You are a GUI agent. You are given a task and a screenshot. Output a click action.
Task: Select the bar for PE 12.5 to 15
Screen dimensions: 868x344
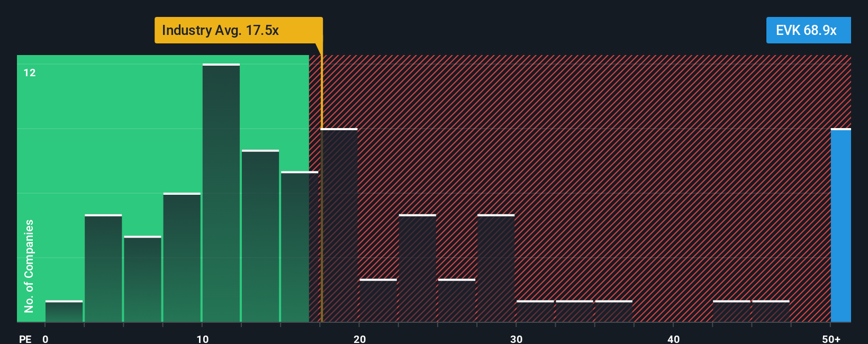tap(260, 236)
